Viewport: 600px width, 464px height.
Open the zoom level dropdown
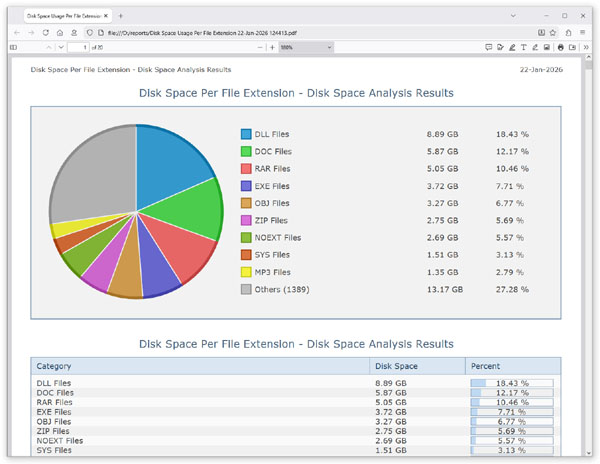pos(306,47)
